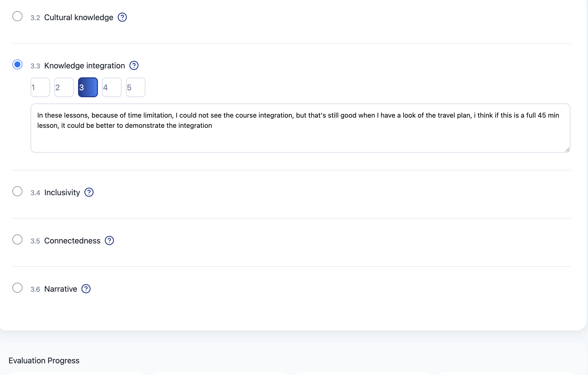Click help icon beside Knowledge integration
588x375 pixels.
coord(134,66)
